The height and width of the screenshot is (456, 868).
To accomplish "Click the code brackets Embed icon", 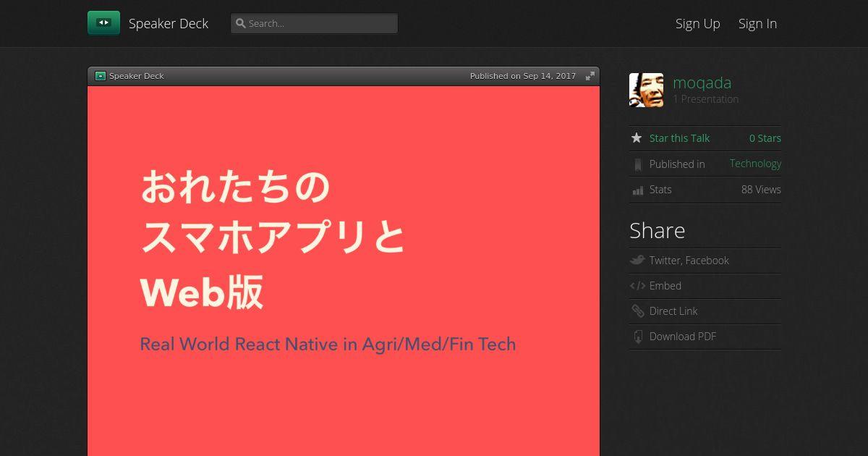I will pos(637,286).
